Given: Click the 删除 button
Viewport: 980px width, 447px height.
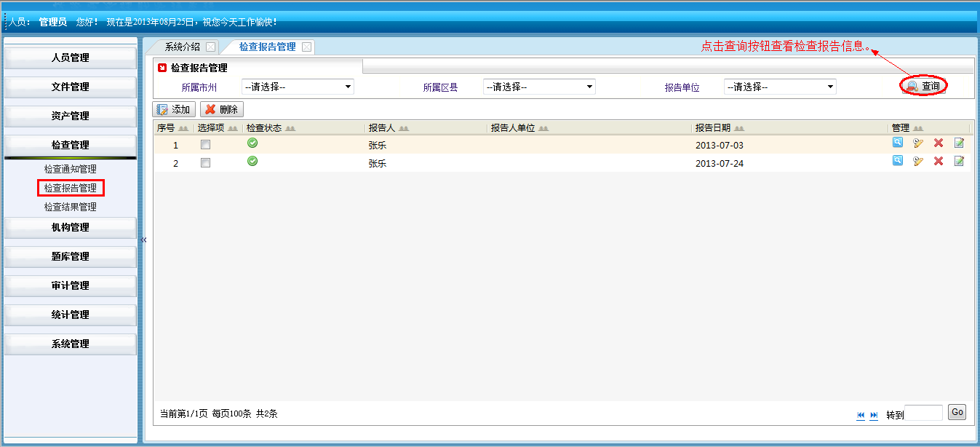Looking at the screenshot, I should point(222,109).
